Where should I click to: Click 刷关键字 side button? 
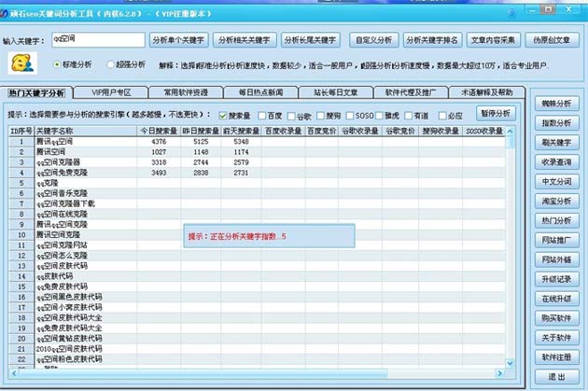[556, 143]
